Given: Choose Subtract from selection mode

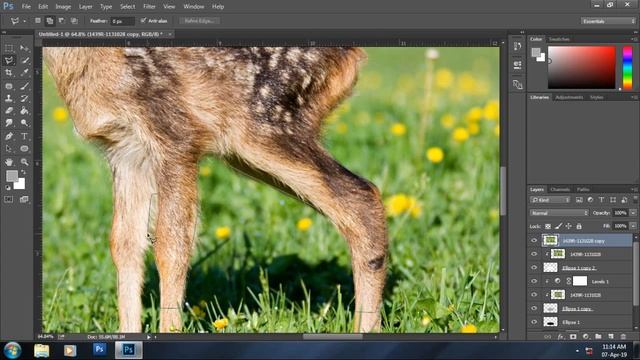Looking at the screenshot, I should click(x=62, y=21).
